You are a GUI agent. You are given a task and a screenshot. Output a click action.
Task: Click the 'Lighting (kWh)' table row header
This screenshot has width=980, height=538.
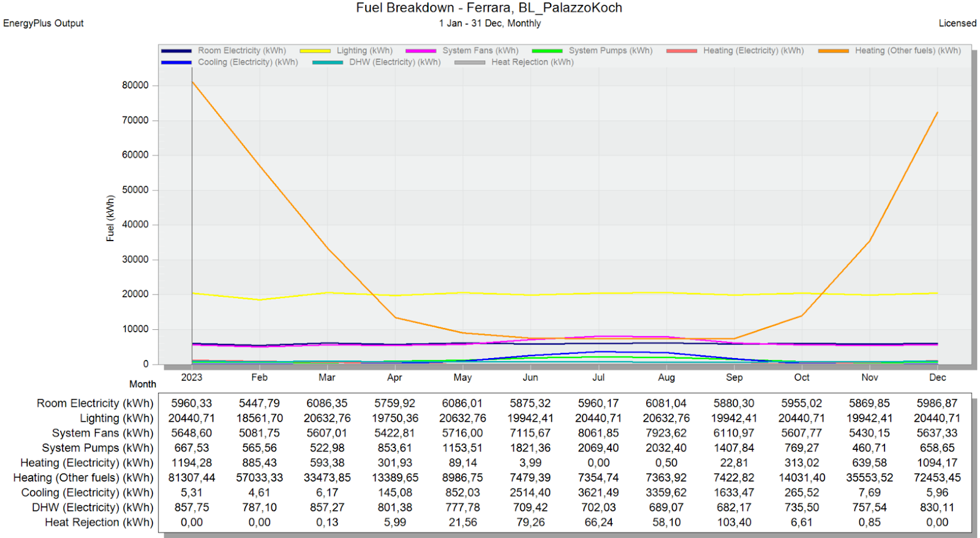pyautogui.click(x=116, y=418)
